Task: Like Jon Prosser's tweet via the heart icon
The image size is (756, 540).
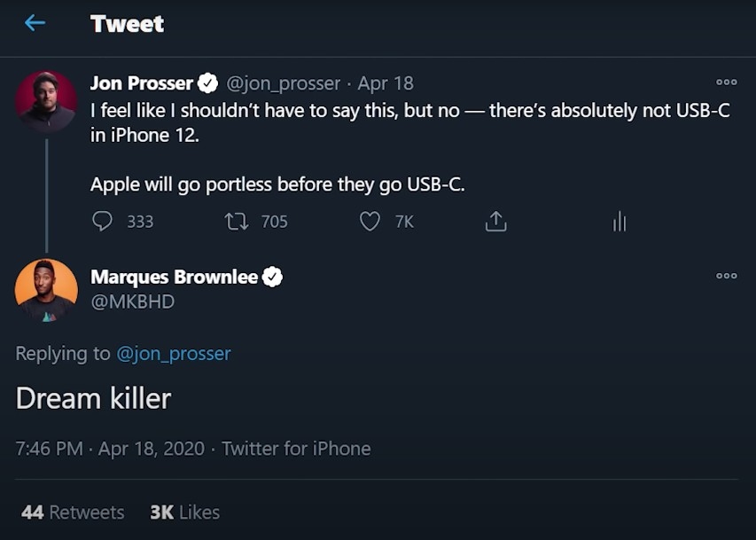Action: coord(369,222)
